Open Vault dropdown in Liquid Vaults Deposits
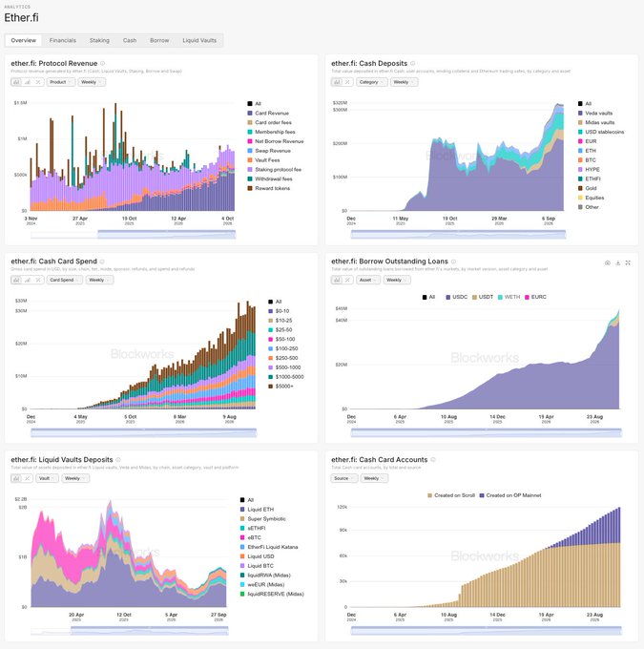This screenshot has height=649, width=644. [x=47, y=478]
